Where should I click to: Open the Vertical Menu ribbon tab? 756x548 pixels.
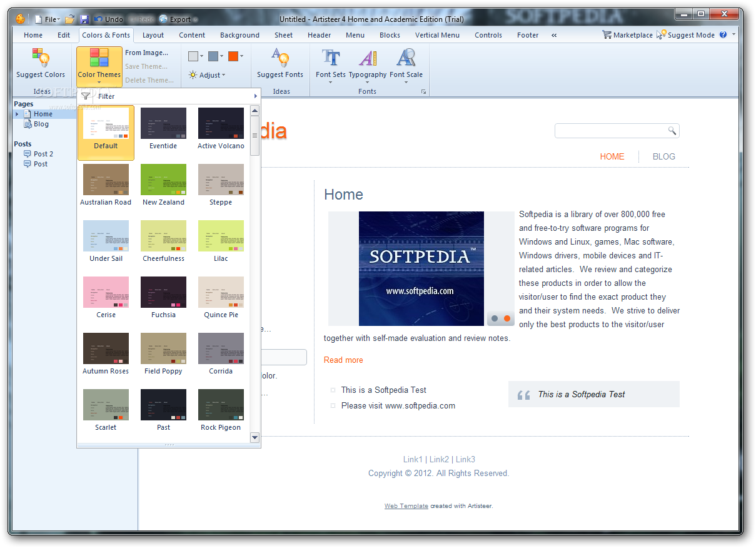[x=437, y=35]
